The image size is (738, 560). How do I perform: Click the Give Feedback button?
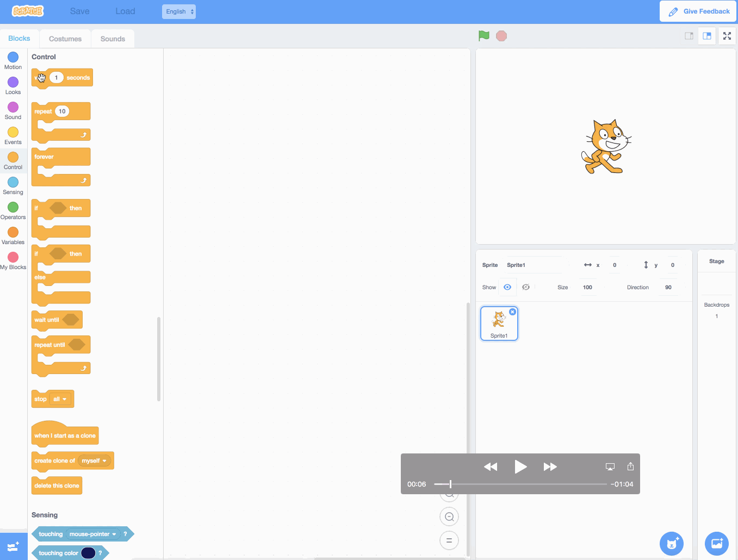click(x=698, y=11)
